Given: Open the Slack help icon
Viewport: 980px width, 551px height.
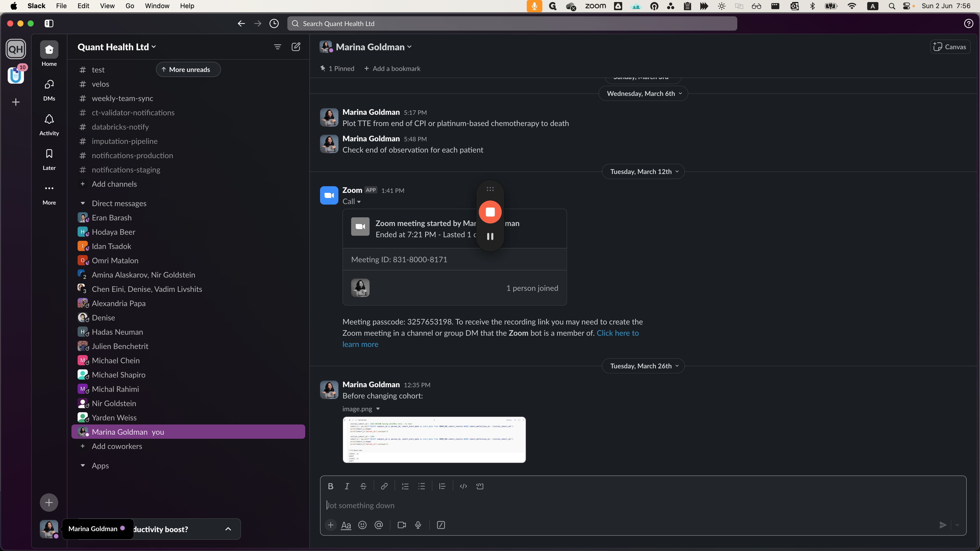Looking at the screenshot, I should [x=969, y=23].
